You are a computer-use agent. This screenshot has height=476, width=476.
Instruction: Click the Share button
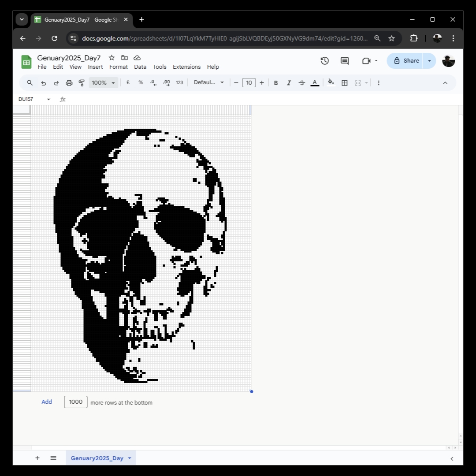pyautogui.click(x=405, y=61)
